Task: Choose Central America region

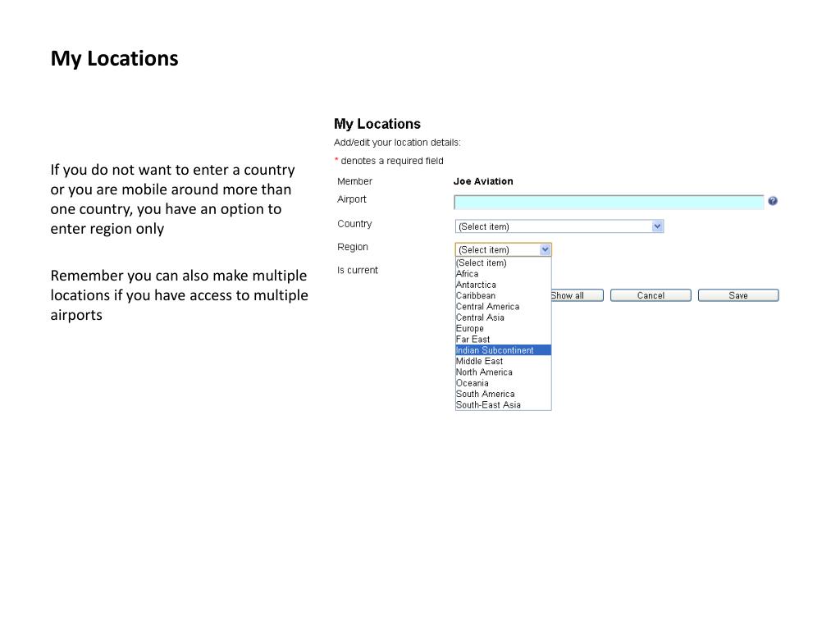Action: (x=503, y=307)
